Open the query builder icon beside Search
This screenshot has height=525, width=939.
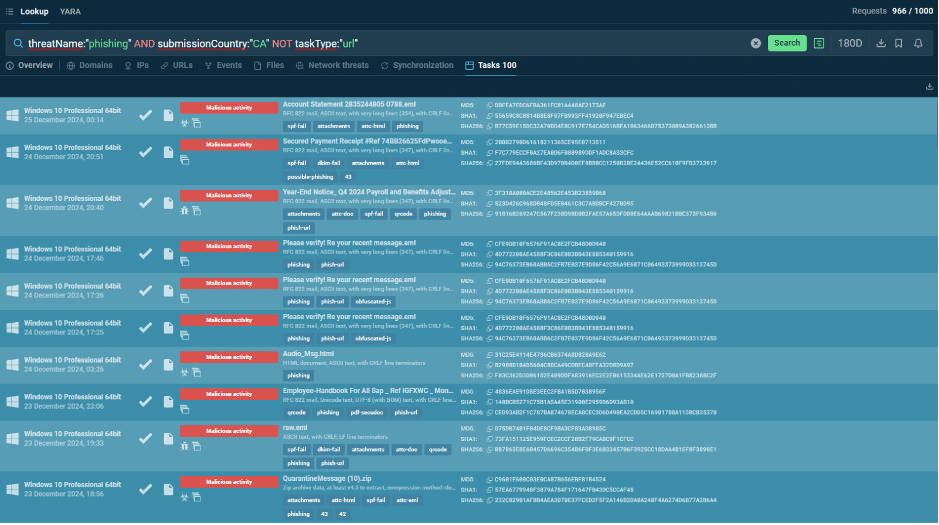click(x=819, y=43)
